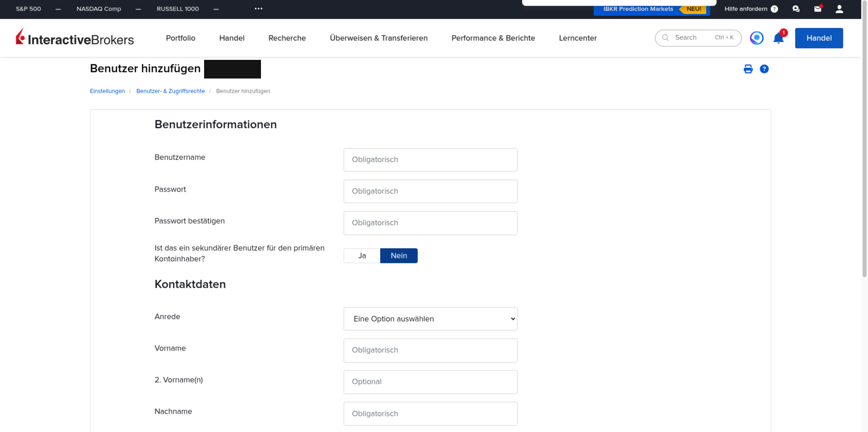Screen dimensions: 868x432
Task: Open Überweisen & Transferieren menu
Action: click(x=379, y=38)
